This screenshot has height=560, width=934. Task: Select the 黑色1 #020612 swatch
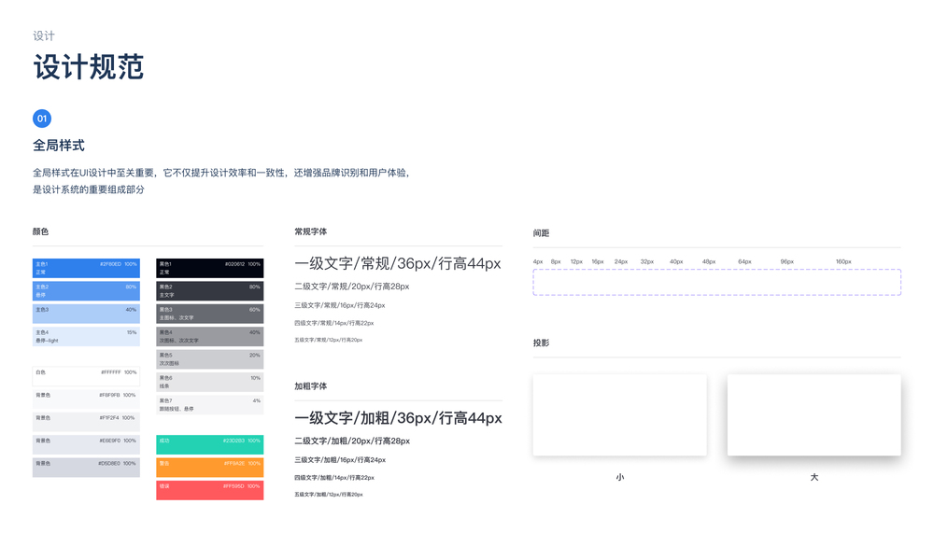tap(209, 268)
